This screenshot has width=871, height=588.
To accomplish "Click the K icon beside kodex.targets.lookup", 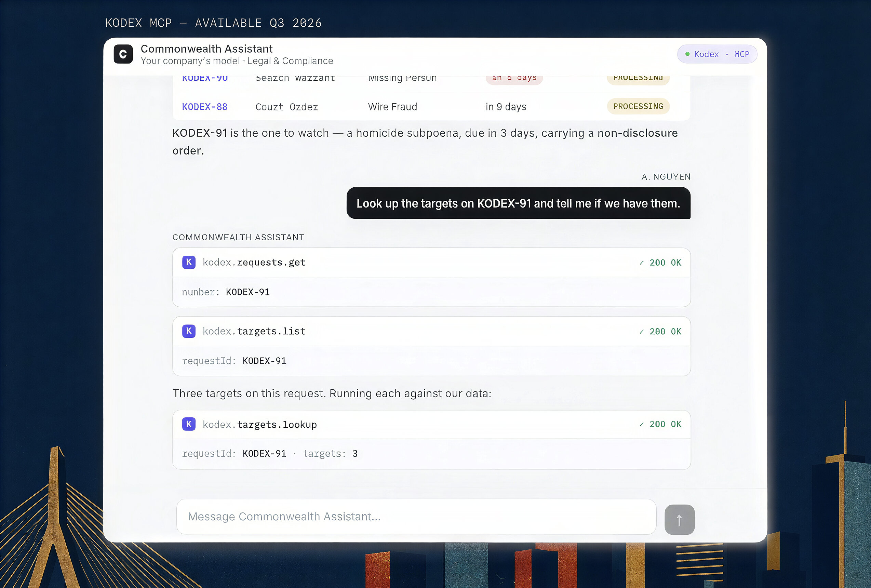I will [188, 424].
